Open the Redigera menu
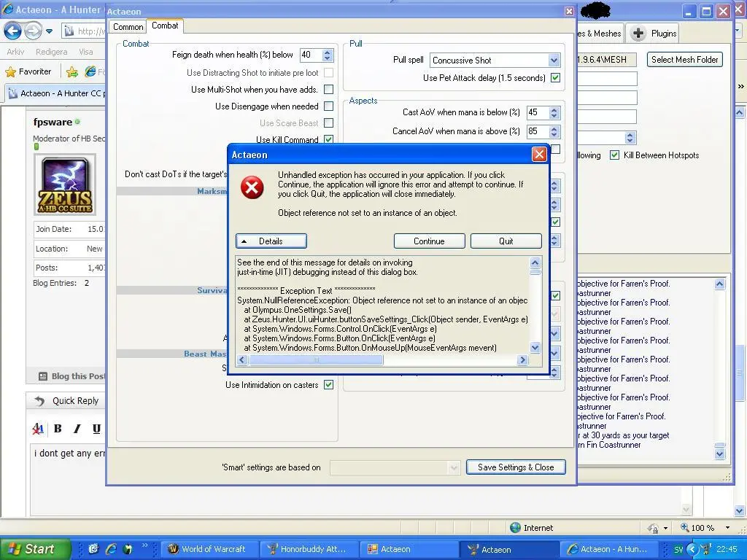This screenshot has height=560, width=747. coord(51,52)
